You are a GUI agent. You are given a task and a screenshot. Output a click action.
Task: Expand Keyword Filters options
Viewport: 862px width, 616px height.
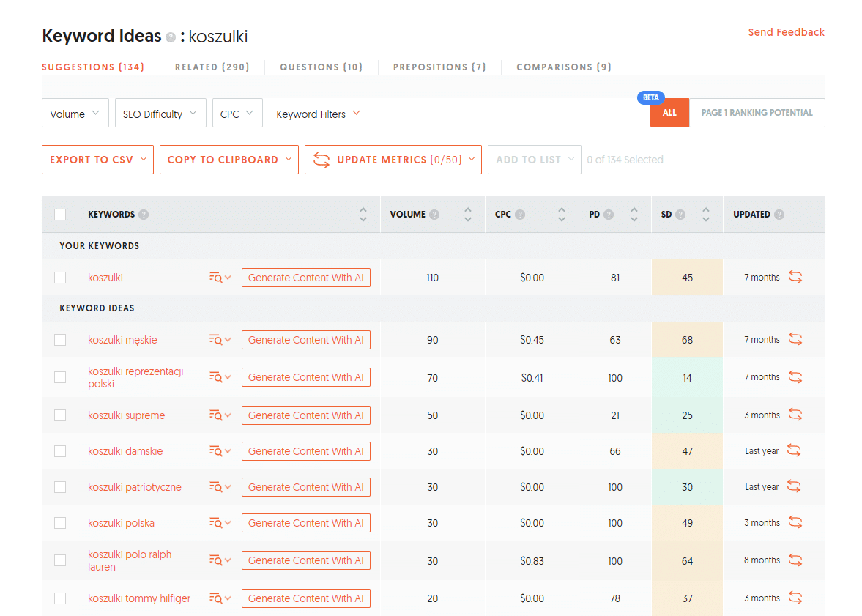point(319,114)
